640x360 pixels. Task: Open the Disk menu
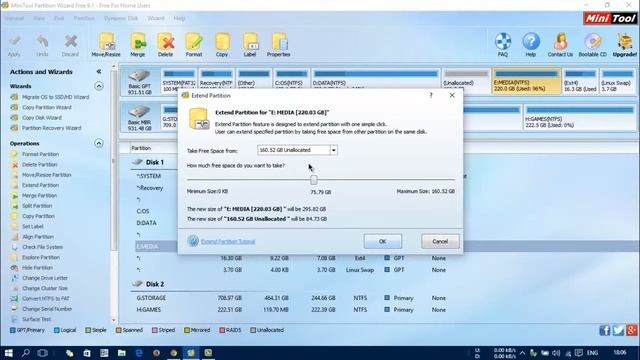coord(59,18)
